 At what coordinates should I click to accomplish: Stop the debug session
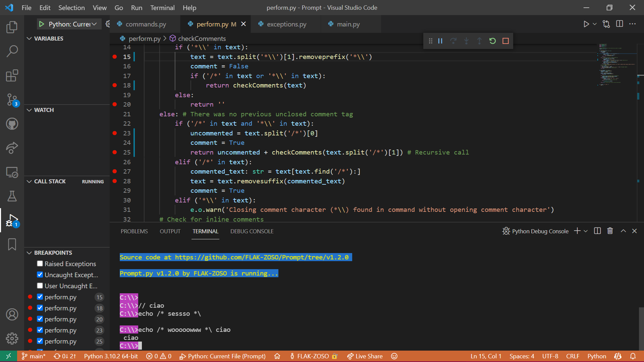click(505, 41)
